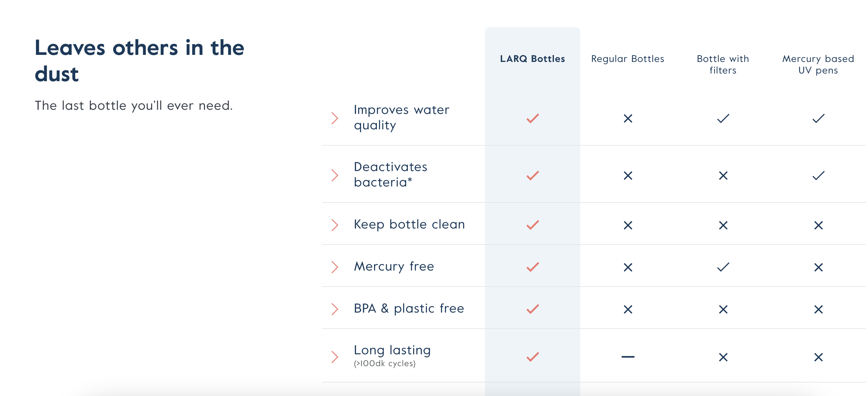The height and width of the screenshot is (396, 868).
Task: Click LARQ red checkmark for Keep bottle clean
Action: point(533,225)
